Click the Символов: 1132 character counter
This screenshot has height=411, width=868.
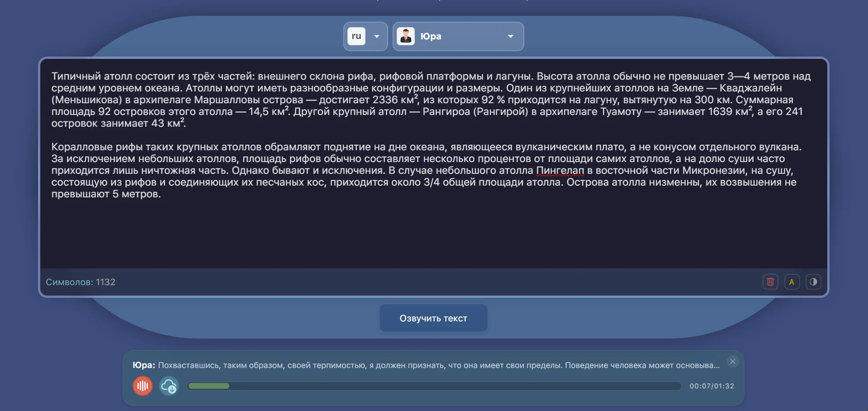pyautogui.click(x=81, y=282)
